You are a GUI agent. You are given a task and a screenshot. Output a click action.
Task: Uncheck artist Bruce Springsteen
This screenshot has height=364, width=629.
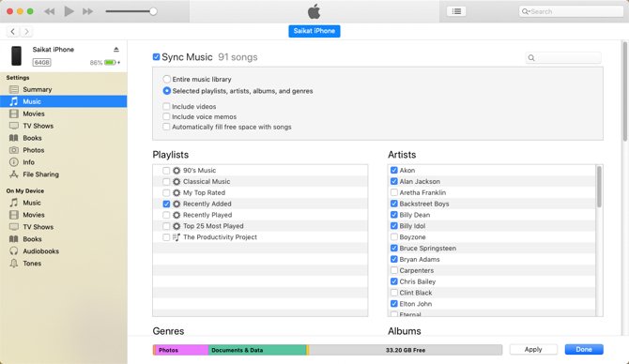coord(394,249)
